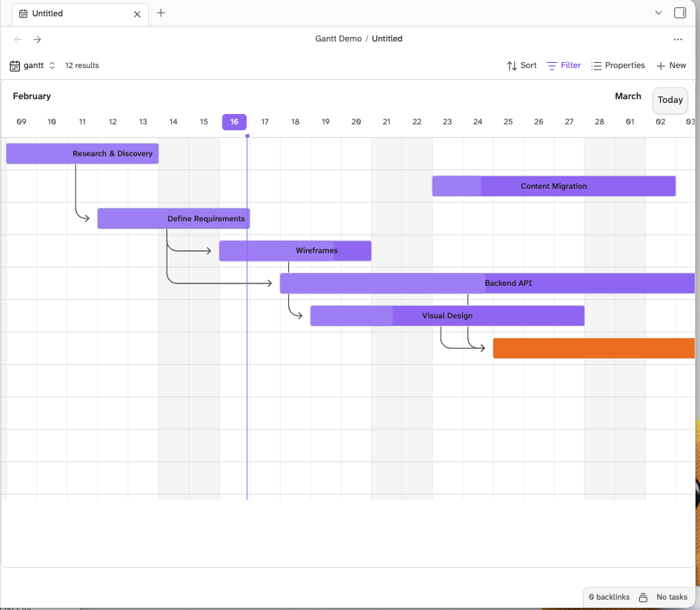Click the gantt view calendar icon
Viewport: 700px width, 610px height.
(x=14, y=65)
